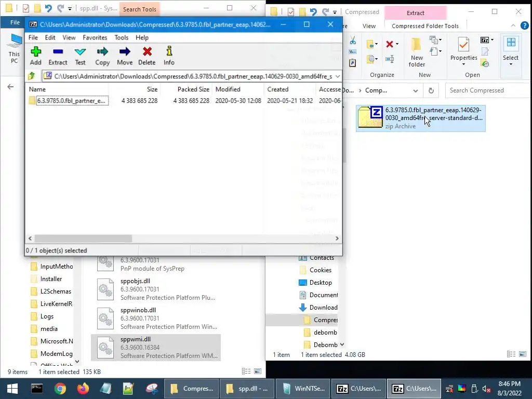The height and width of the screenshot is (399, 532).
Task: Open quick access toolbar dropdown in spp.dll window
Action: [70, 8]
